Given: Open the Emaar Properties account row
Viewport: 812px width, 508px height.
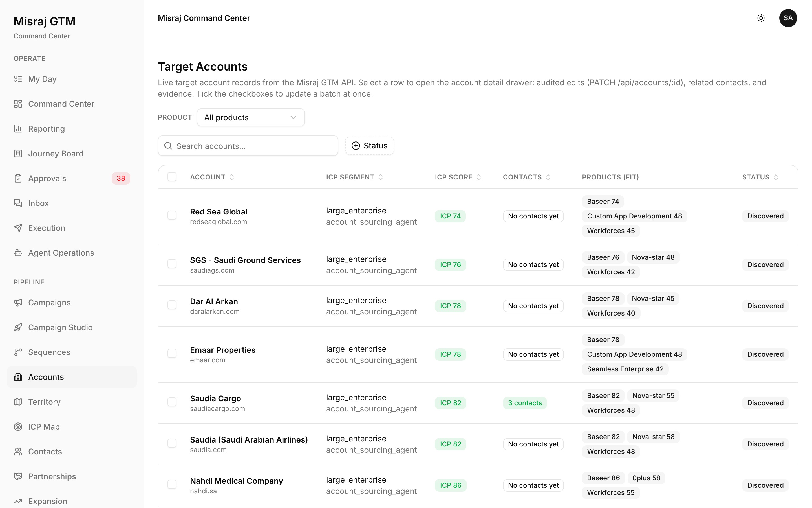Looking at the screenshot, I should pos(478,354).
